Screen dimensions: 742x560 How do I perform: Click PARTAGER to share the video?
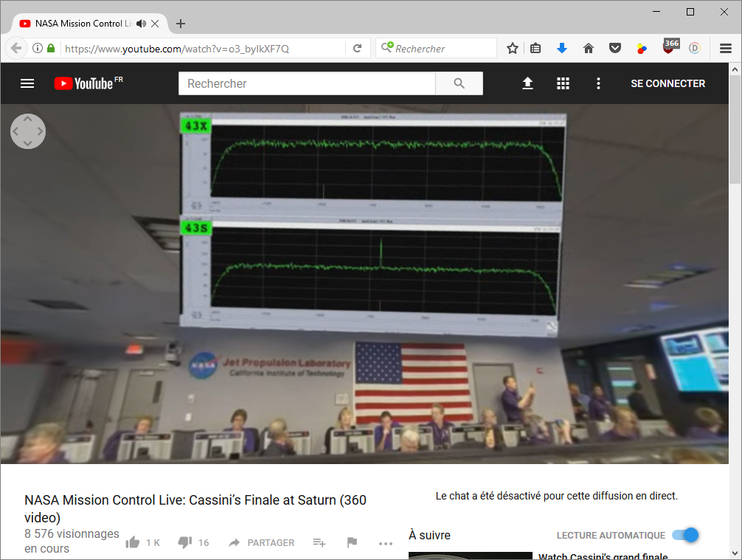(262, 542)
